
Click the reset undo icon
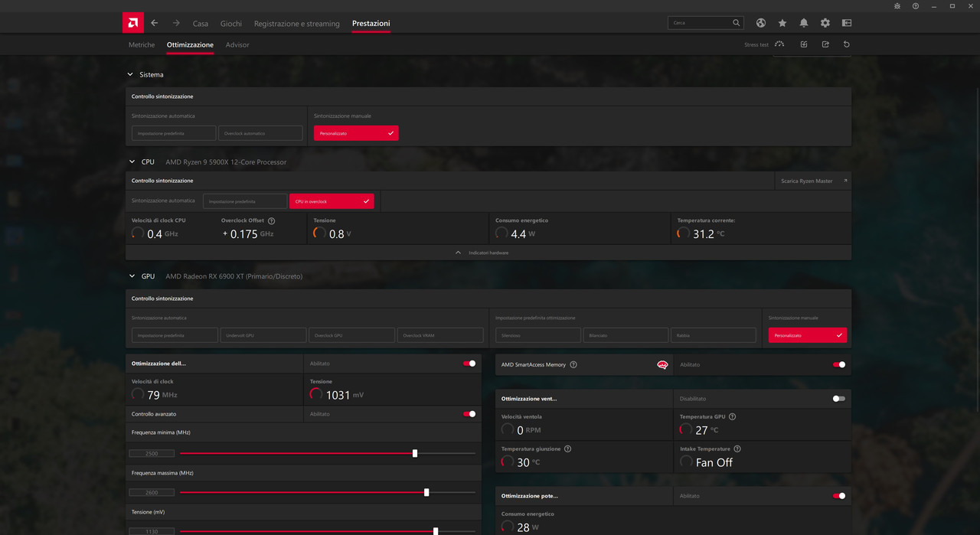click(x=847, y=44)
